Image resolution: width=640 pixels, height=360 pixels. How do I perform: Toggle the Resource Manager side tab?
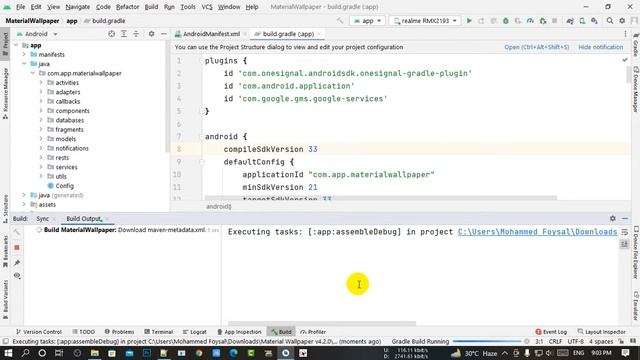click(x=5, y=93)
